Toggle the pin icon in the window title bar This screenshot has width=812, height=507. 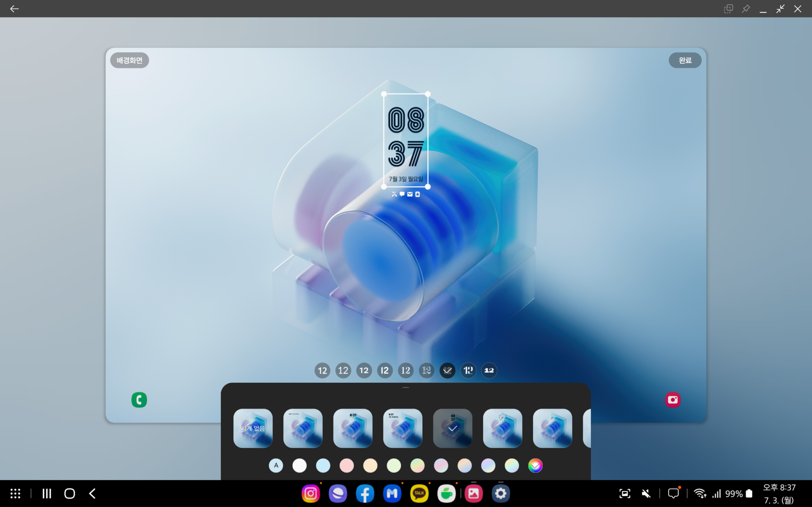click(746, 8)
